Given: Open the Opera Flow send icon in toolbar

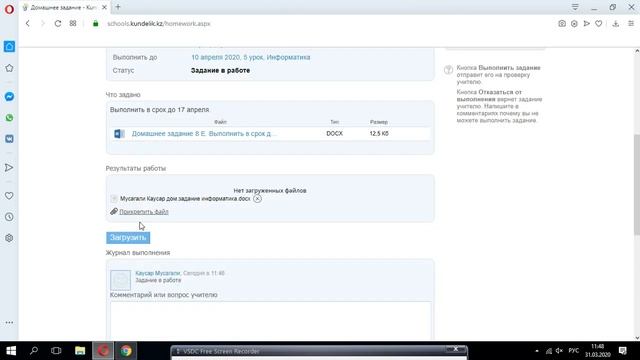Looking at the screenshot, I should coord(587,24).
